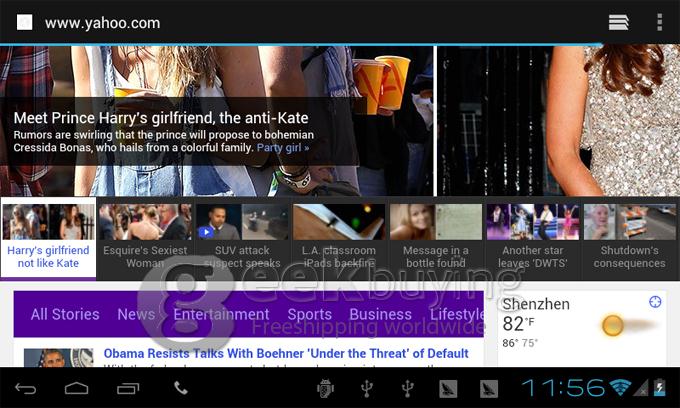680x408 pixels.
Task: Tap the first USB connection icon
Action: click(367, 388)
